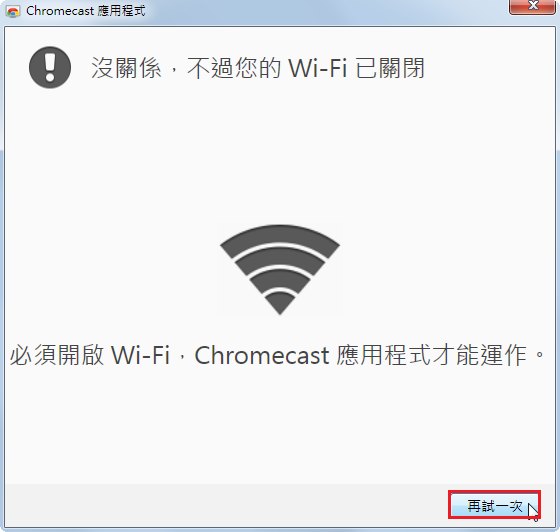
Task: Click 已關閉 at the end of the heading
Action: (390, 68)
